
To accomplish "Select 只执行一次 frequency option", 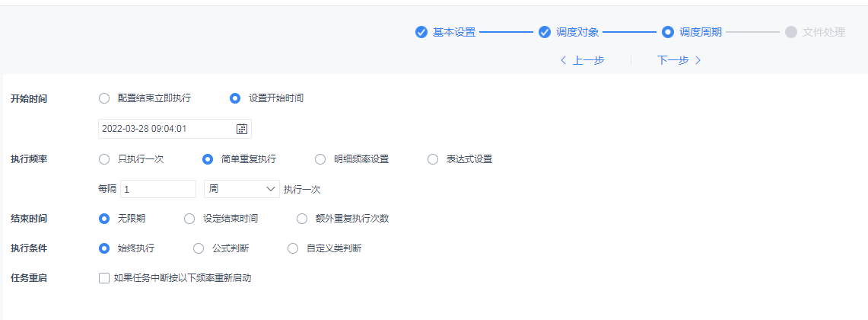I will [x=104, y=159].
